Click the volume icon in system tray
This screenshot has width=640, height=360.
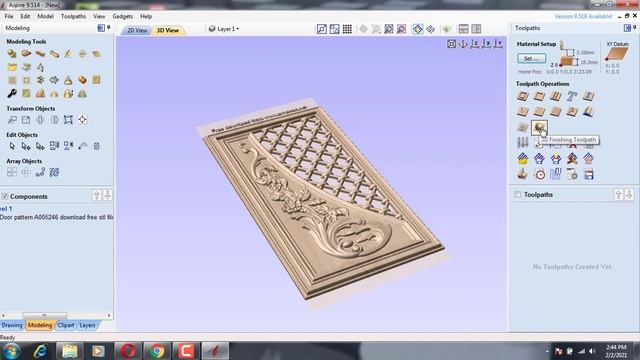591,351
